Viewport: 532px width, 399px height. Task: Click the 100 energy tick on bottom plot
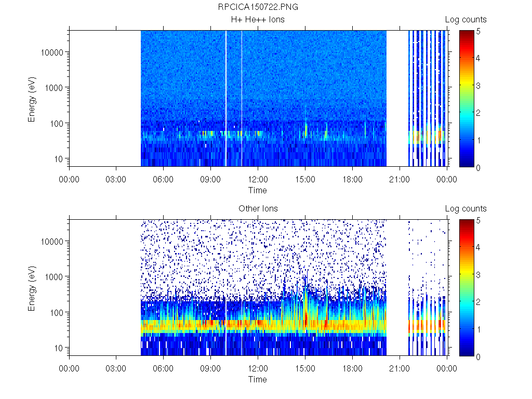coord(57,312)
